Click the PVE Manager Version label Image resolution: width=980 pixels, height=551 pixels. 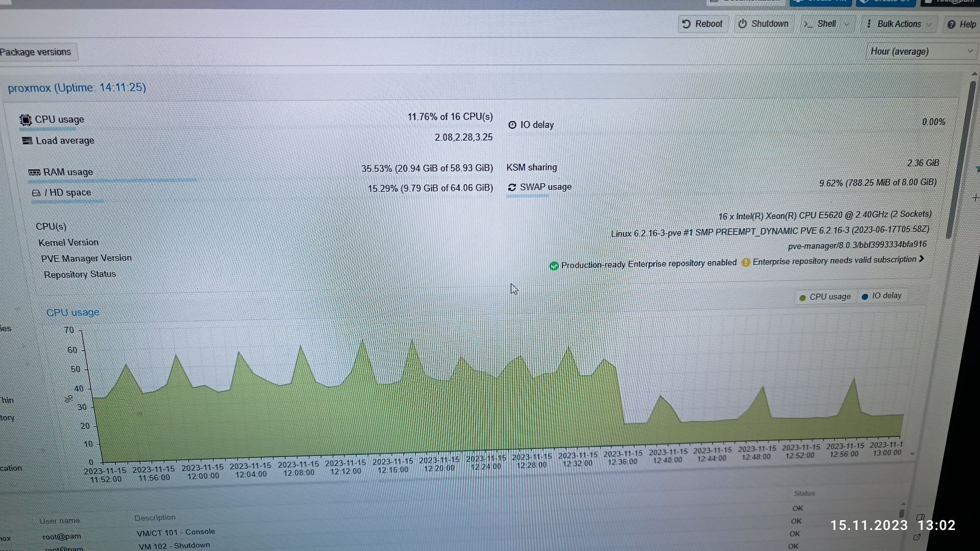(86, 259)
